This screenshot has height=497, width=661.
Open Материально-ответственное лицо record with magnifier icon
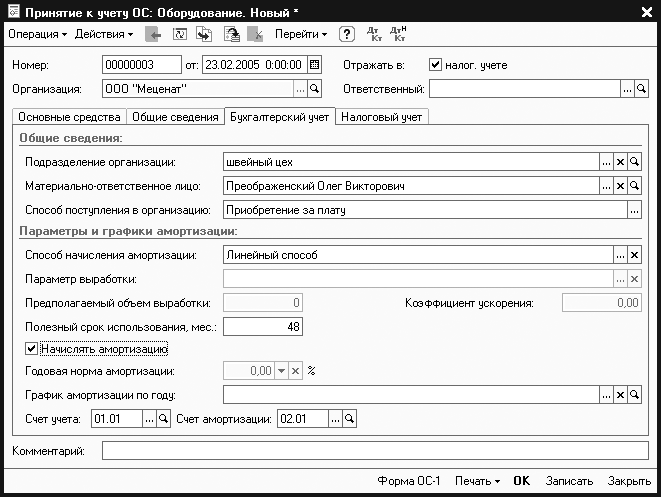[634, 186]
